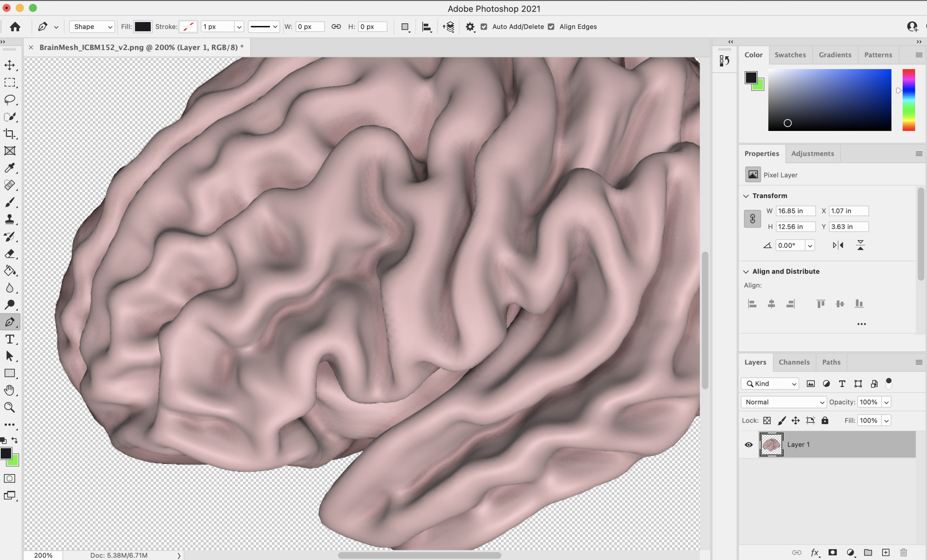The height and width of the screenshot is (560, 927).
Task: Swap foreground and background colors
Action: click(x=15, y=440)
